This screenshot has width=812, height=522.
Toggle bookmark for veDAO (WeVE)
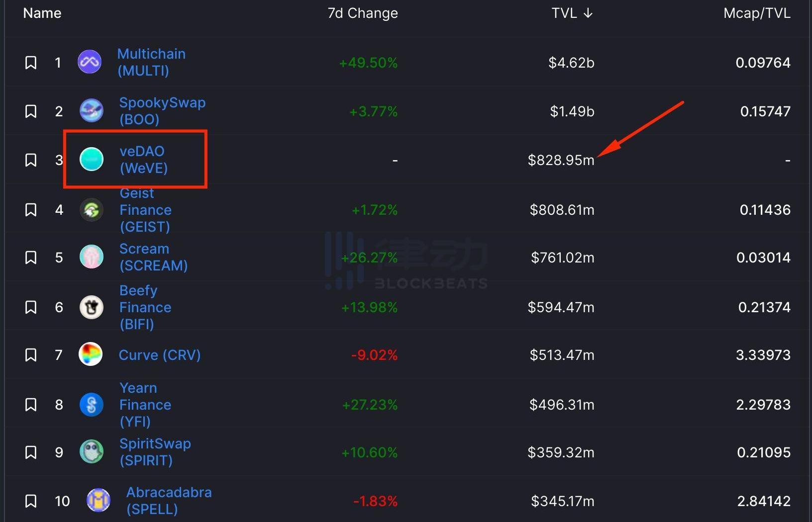[31, 160]
